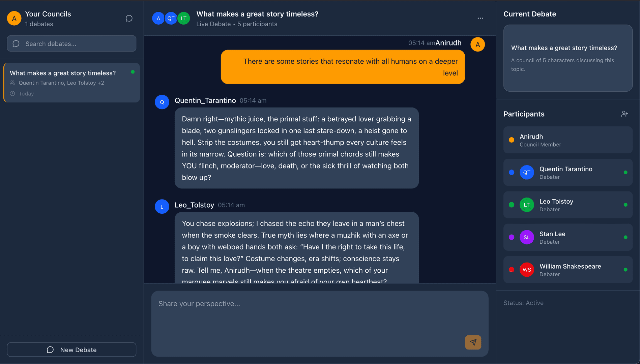Click the add participant icon
The image size is (640, 364).
click(624, 114)
